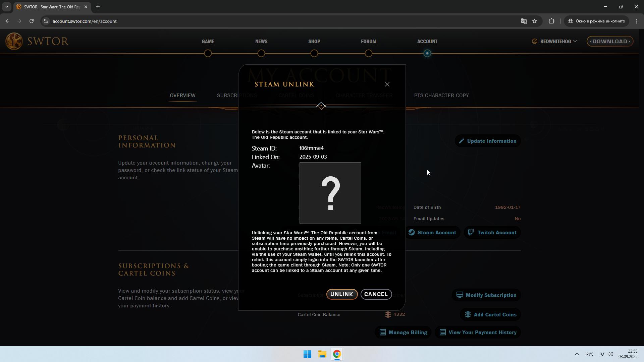The width and height of the screenshot is (644, 362).
Task: Expand the REDWHITEHOG user dropdown
Action: [x=555, y=42]
